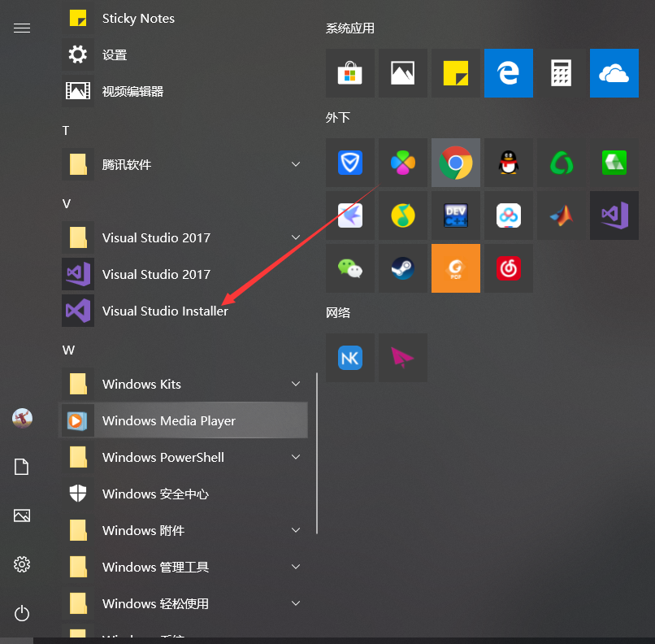
Task: Open Google Chrome tile
Action: click(x=456, y=163)
